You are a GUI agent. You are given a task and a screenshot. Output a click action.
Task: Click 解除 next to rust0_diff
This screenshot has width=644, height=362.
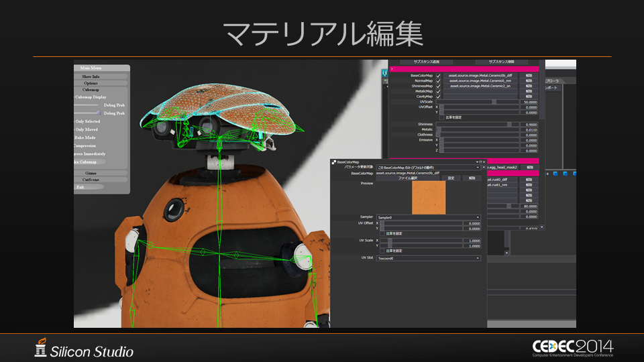[x=529, y=180]
